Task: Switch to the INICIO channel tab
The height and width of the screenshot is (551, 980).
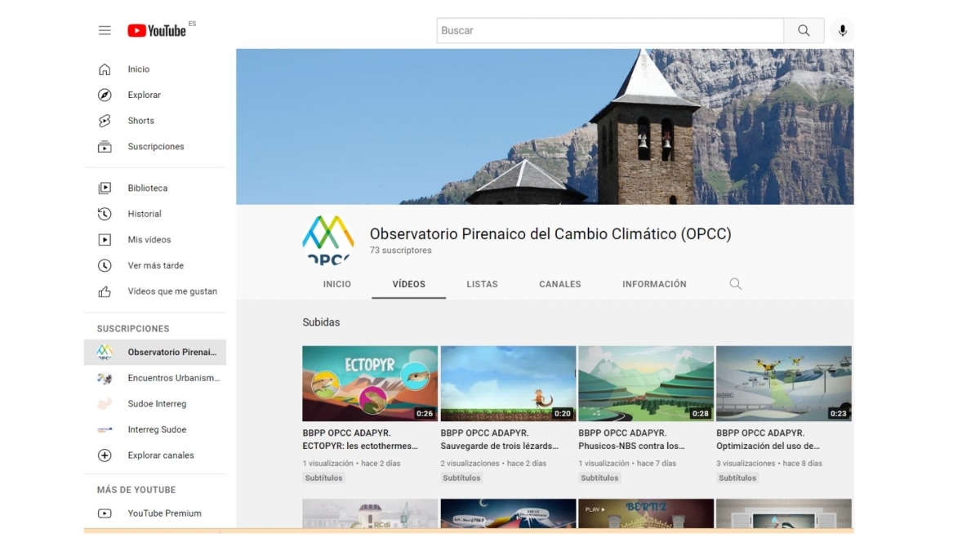Action: [336, 284]
